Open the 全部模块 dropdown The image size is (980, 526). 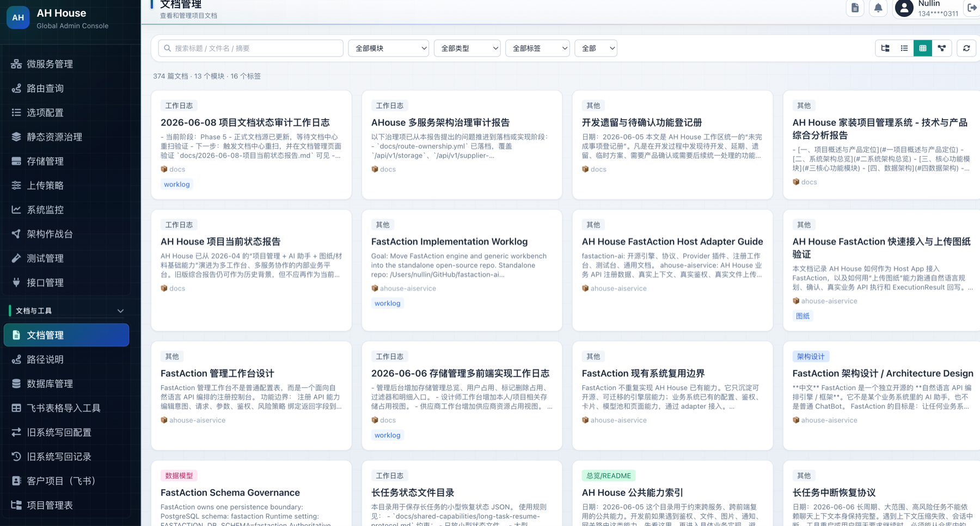pyautogui.click(x=389, y=48)
